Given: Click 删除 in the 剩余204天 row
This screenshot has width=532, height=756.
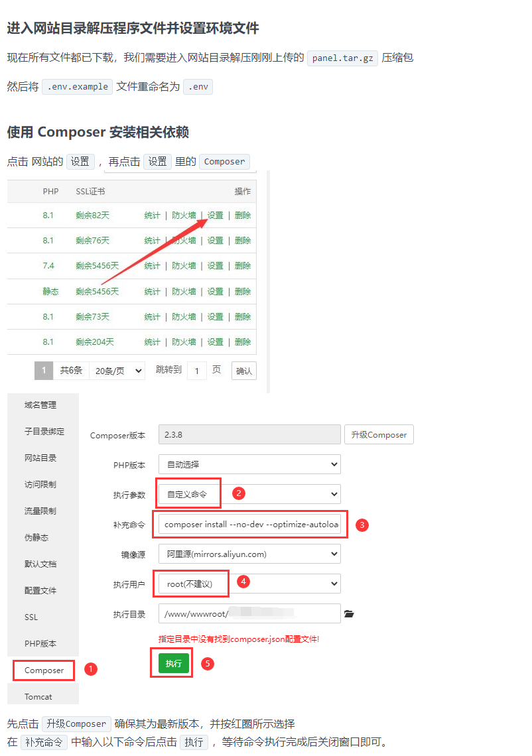Looking at the screenshot, I should (x=243, y=342).
